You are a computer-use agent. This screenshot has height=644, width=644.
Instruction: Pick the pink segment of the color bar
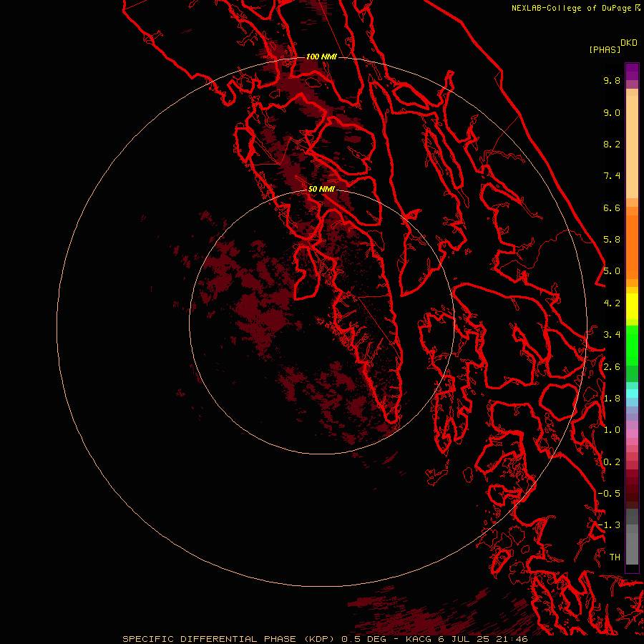(632, 434)
